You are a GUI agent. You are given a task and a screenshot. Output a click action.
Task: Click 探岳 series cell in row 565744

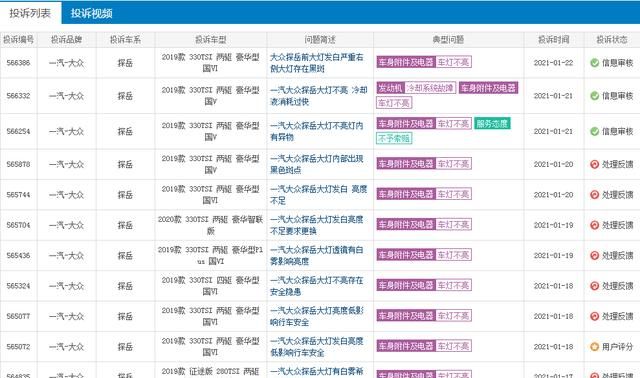click(125, 195)
